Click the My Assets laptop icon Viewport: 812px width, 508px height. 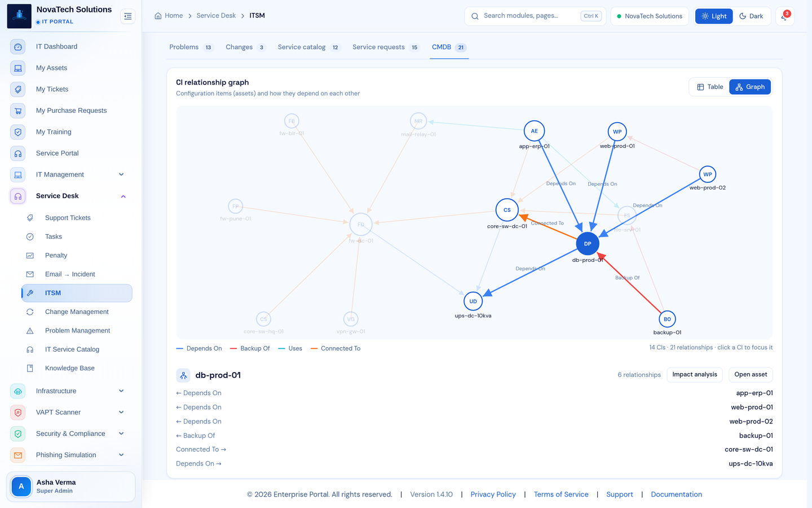pyautogui.click(x=18, y=68)
